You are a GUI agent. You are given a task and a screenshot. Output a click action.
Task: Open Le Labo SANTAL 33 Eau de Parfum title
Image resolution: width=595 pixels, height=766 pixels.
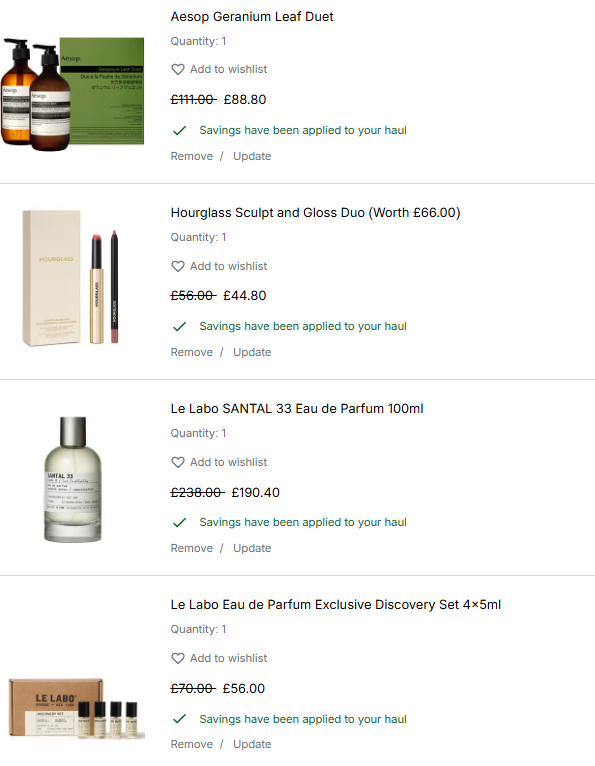pyautogui.click(x=297, y=409)
